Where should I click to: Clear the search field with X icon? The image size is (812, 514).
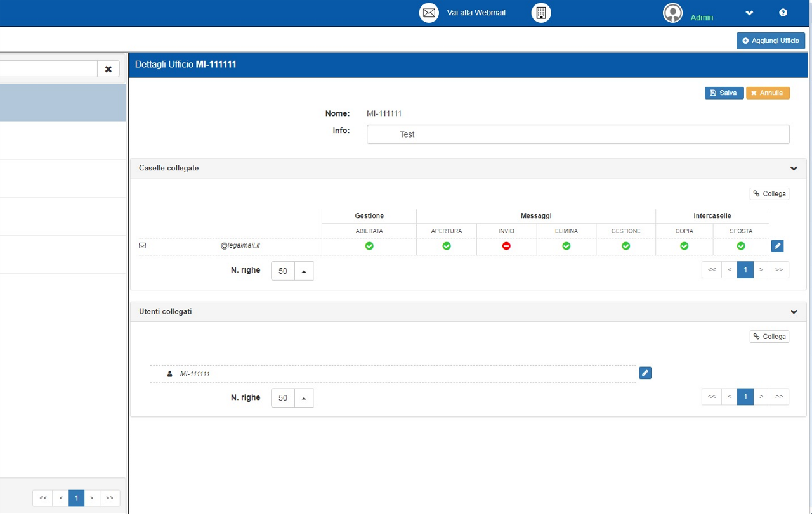[108, 69]
